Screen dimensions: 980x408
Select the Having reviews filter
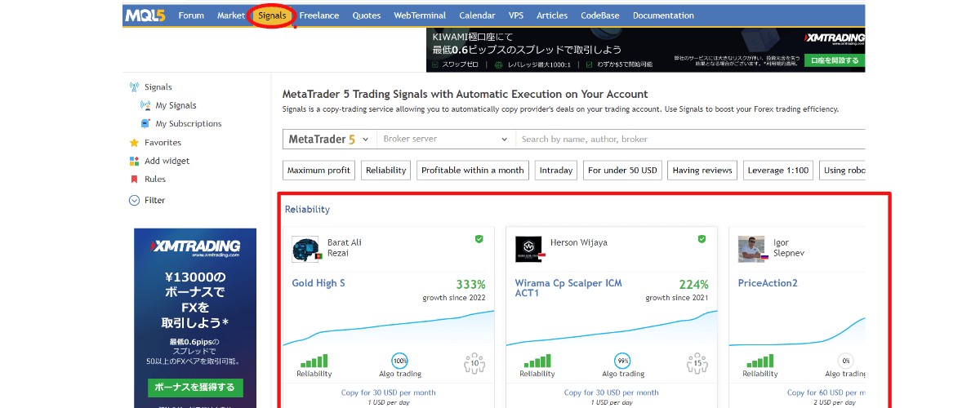pyautogui.click(x=702, y=171)
